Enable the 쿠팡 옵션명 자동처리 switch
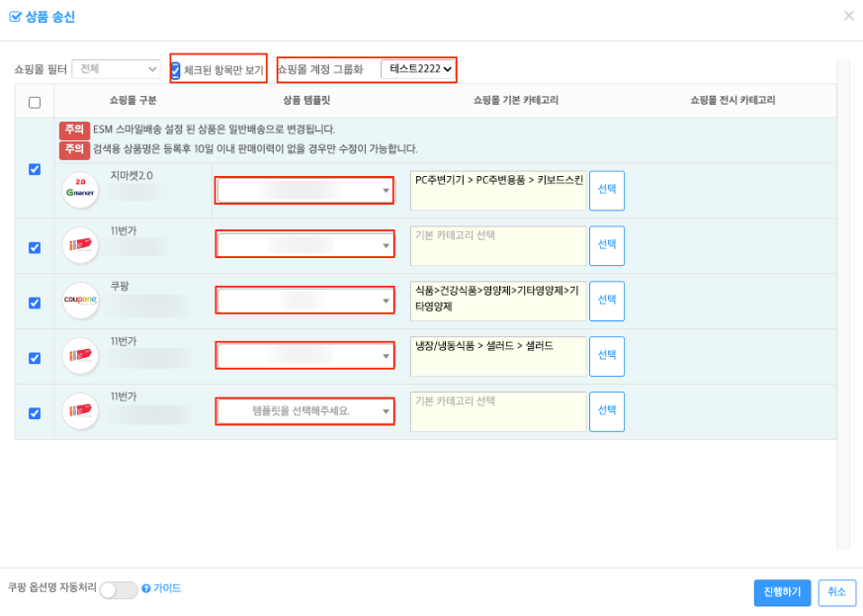This screenshot has width=863, height=616. click(x=119, y=588)
